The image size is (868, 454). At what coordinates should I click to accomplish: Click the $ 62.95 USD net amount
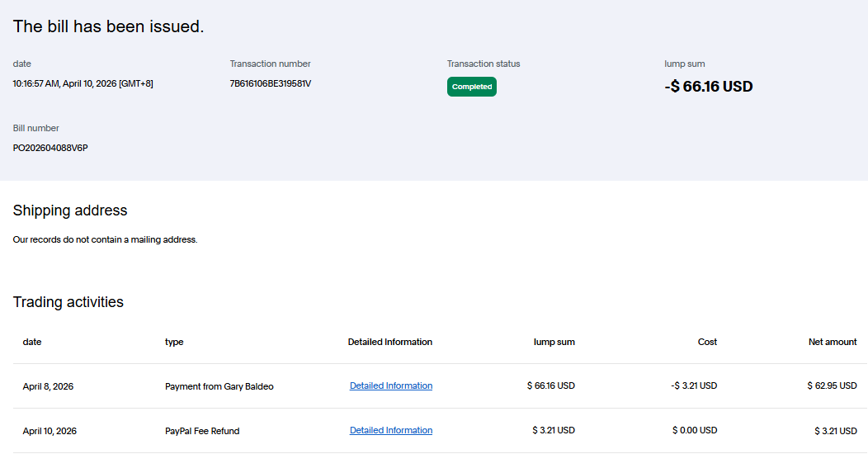coord(832,385)
